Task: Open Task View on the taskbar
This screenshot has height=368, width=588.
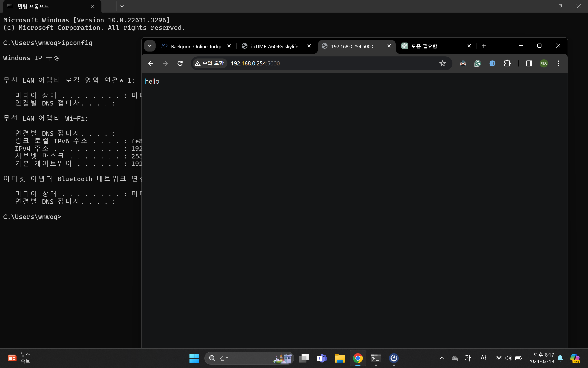Action: click(304, 358)
